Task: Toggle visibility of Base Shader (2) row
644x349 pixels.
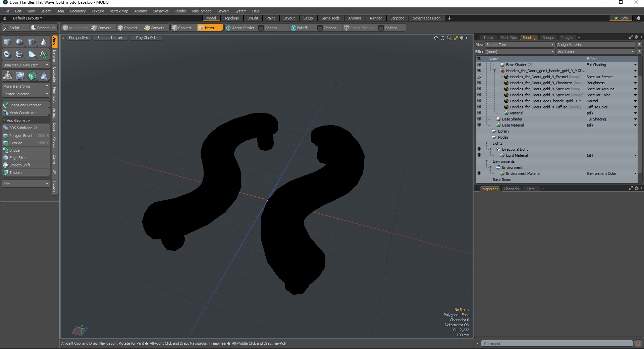Action: (479, 65)
